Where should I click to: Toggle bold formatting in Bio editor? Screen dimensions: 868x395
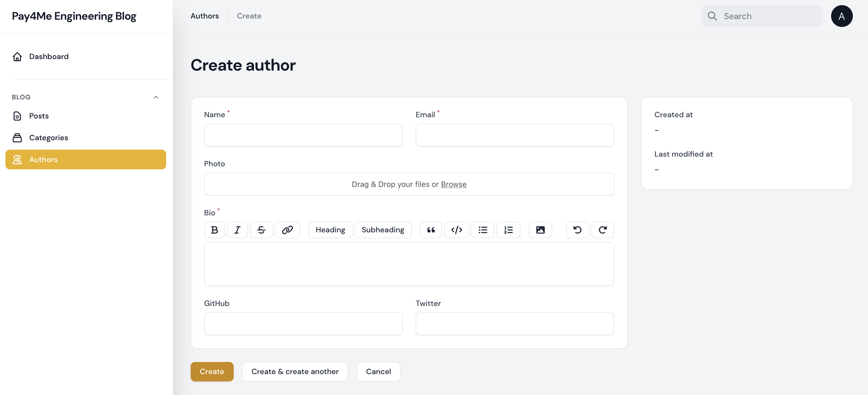[x=214, y=230]
